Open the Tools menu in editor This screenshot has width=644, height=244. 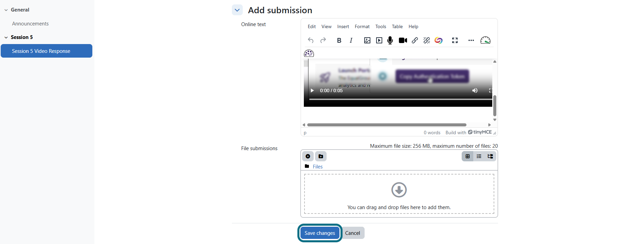[x=381, y=26]
